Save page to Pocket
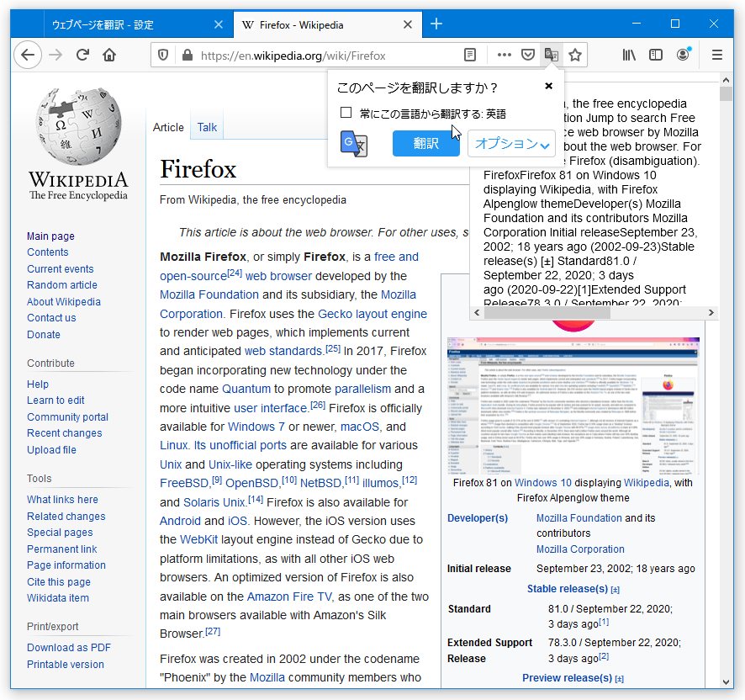The height and width of the screenshot is (700, 745). coord(528,56)
